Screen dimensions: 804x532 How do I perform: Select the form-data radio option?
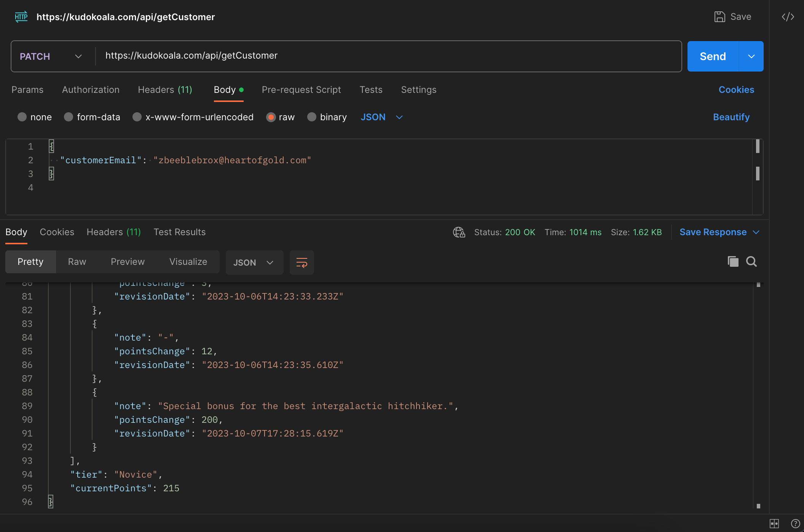pyautogui.click(x=69, y=117)
